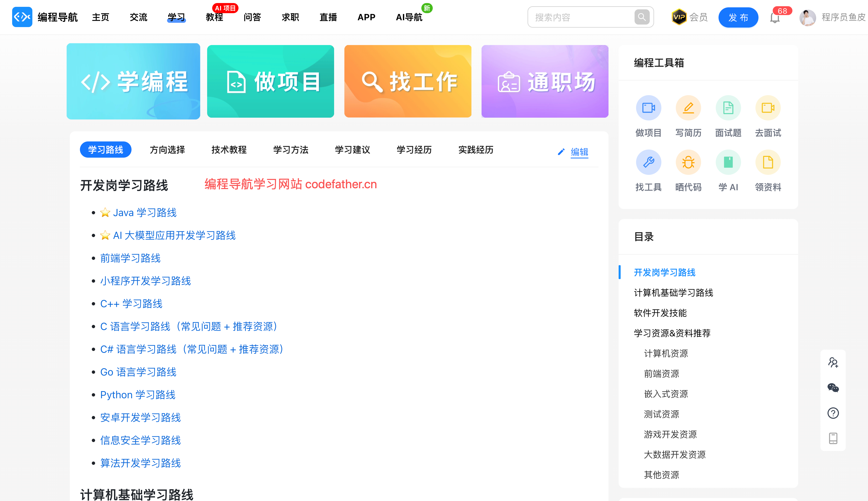The height and width of the screenshot is (501, 868).
Task: Open the 写简历 resume tool icon
Action: [688, 108]
